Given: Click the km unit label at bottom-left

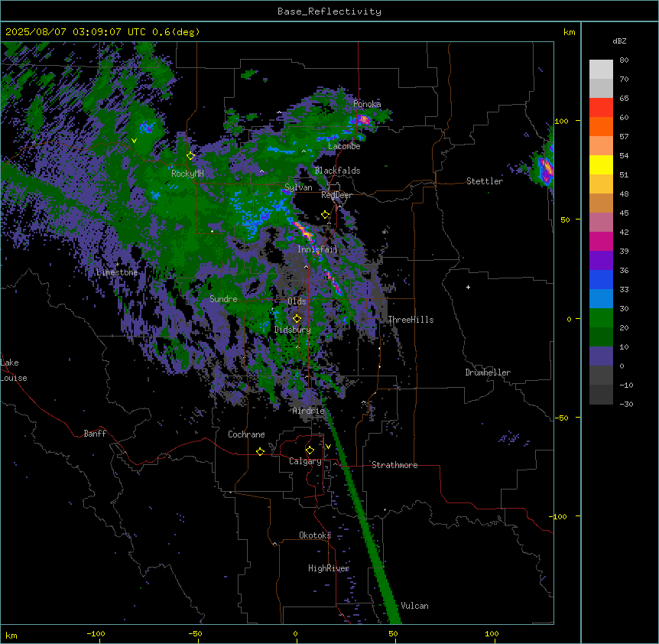Looking at the screenshot, I should 11,635.
